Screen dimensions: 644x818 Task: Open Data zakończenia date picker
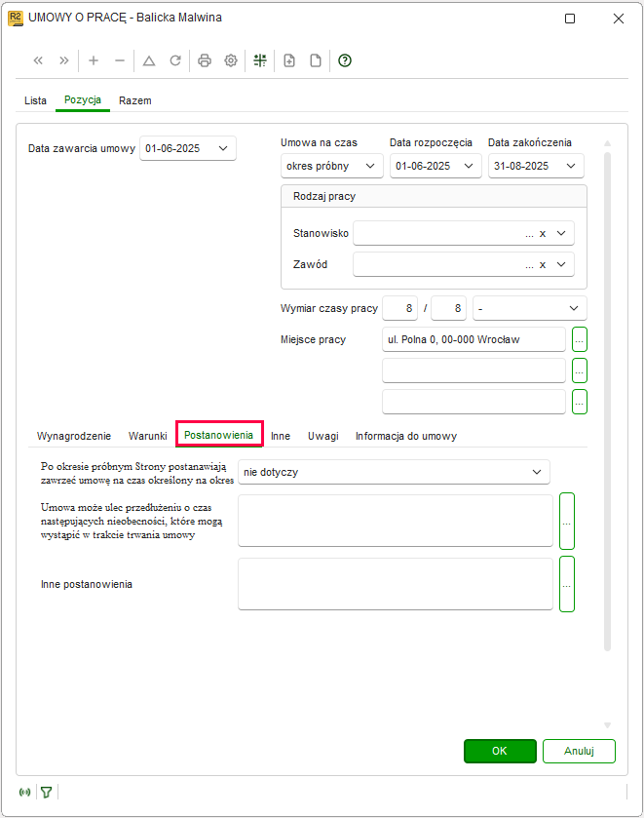571,166
